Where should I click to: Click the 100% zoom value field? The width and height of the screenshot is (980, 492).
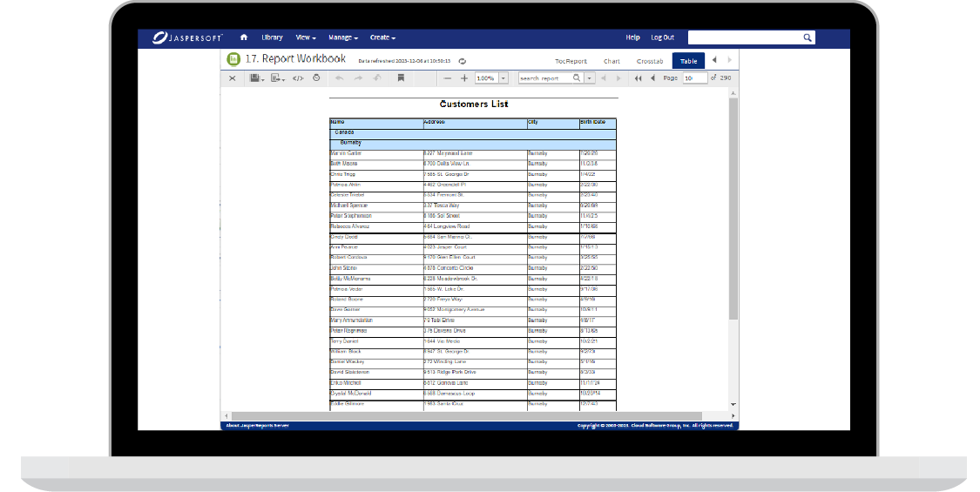(x=487, y=78)
